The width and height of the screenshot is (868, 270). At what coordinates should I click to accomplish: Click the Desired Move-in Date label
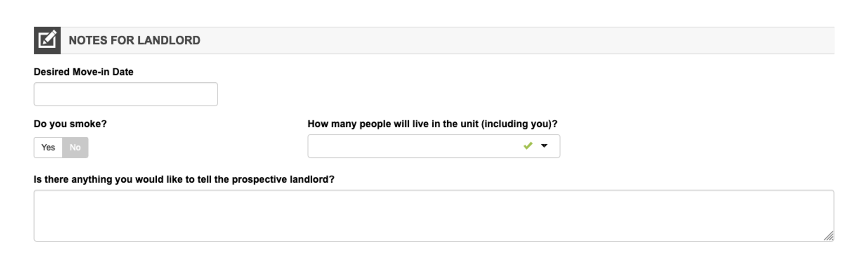point(83,72)
